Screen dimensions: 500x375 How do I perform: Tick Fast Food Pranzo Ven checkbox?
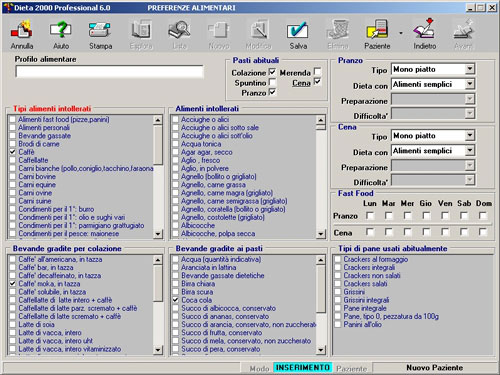(445, 216)
